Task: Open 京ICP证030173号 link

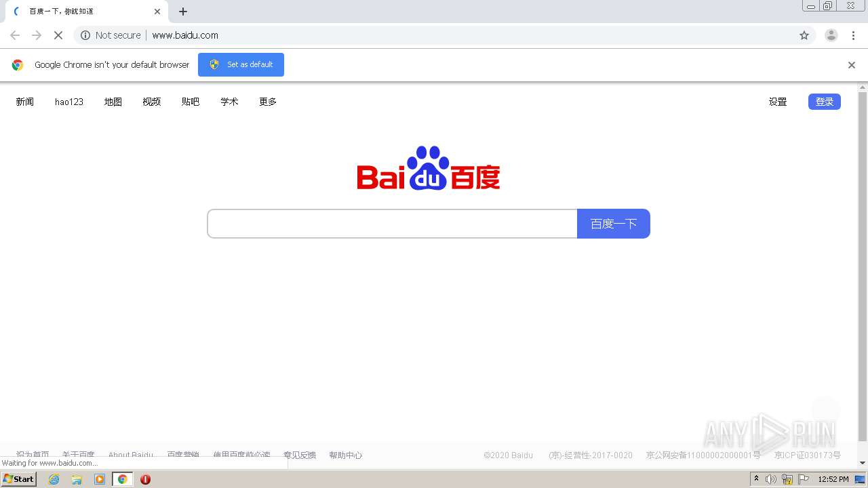Action: point(808,455)
